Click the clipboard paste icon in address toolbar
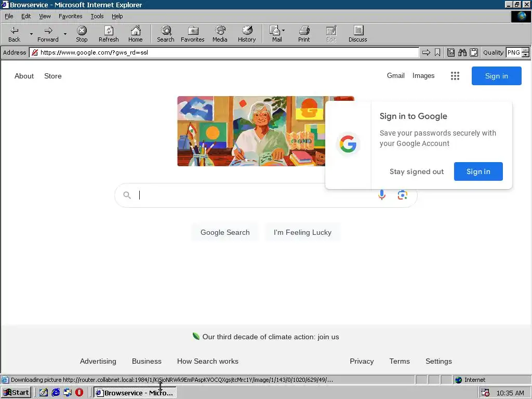 coord(474,52)
